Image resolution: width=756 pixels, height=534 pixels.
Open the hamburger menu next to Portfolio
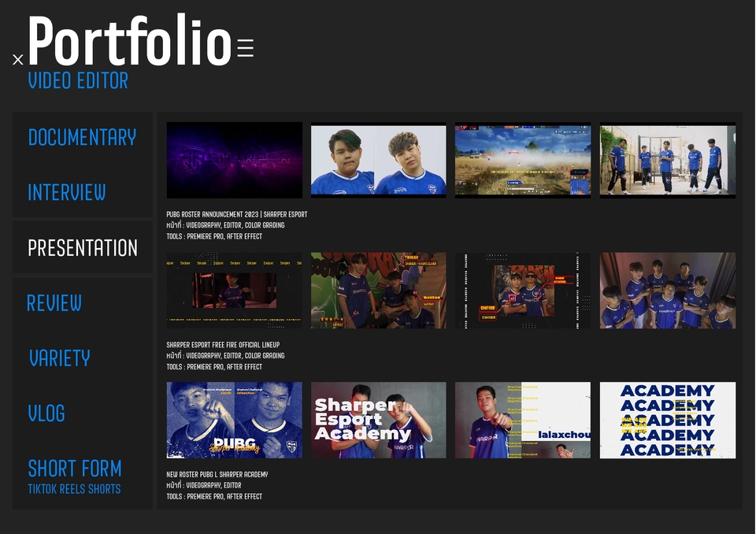(x=246, y=48)
